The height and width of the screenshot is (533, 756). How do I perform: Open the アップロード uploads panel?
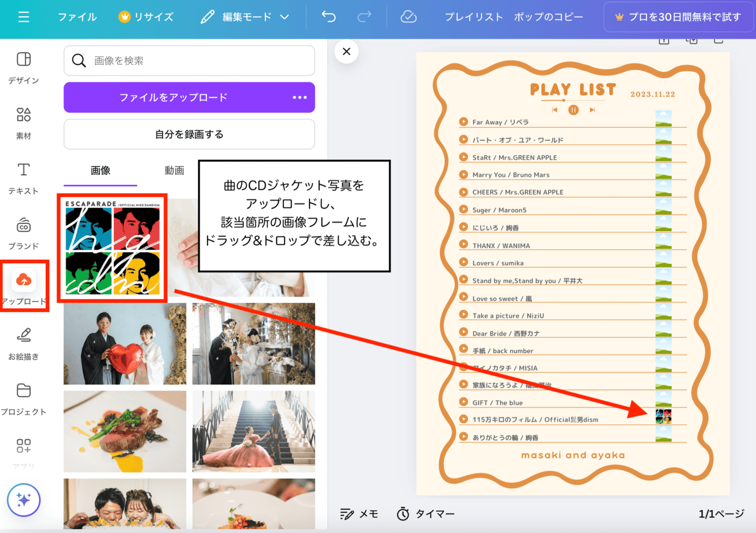pyautogui.click(x=23, y=286)
